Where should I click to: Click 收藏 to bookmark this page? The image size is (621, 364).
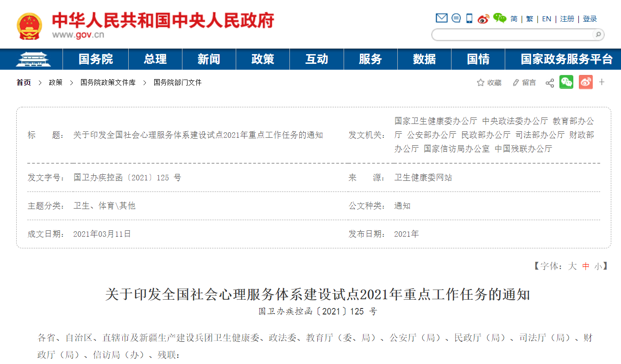click(489, 83)
